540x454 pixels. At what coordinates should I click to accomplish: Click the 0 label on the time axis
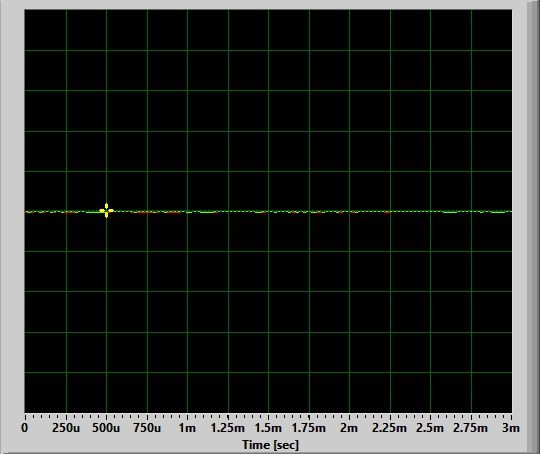pyautogui.click(x=25, y=428)
